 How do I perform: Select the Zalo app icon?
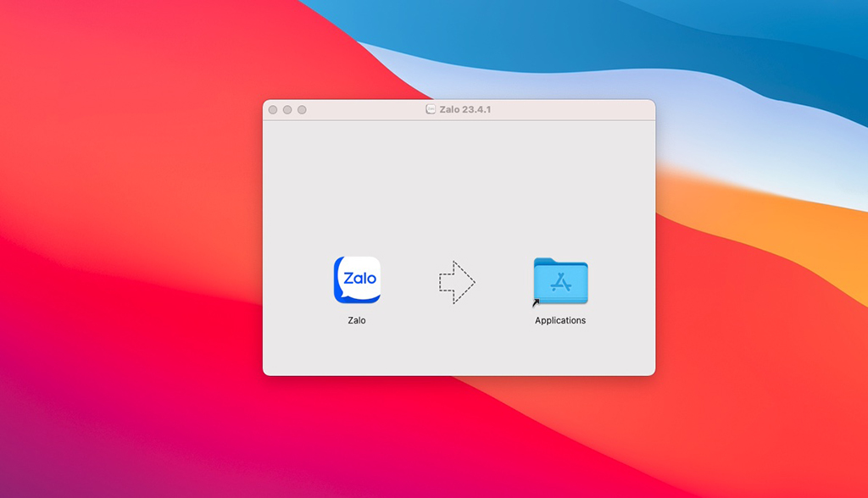pos(357,280)
